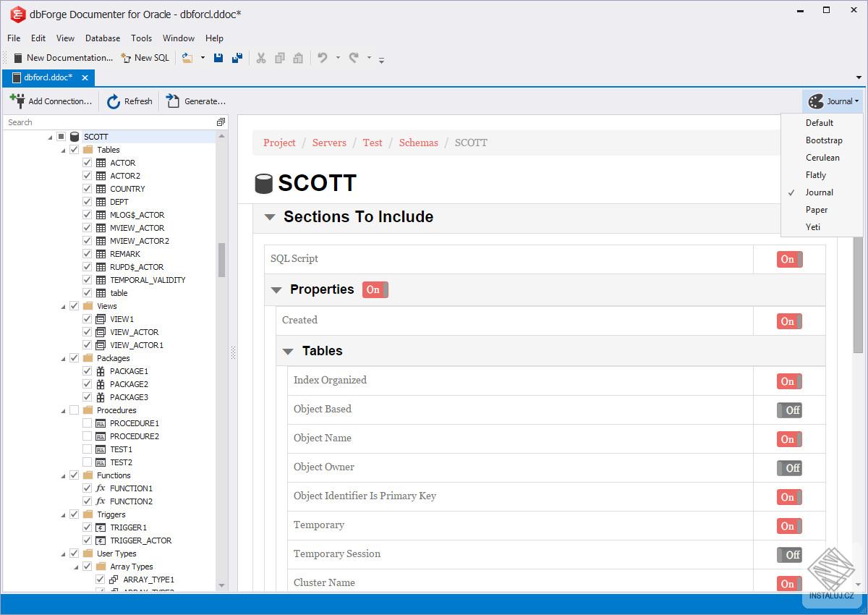The image size is (868, 615).
Task: Collapse the SCOTT tree node
Action: [51, 137]
